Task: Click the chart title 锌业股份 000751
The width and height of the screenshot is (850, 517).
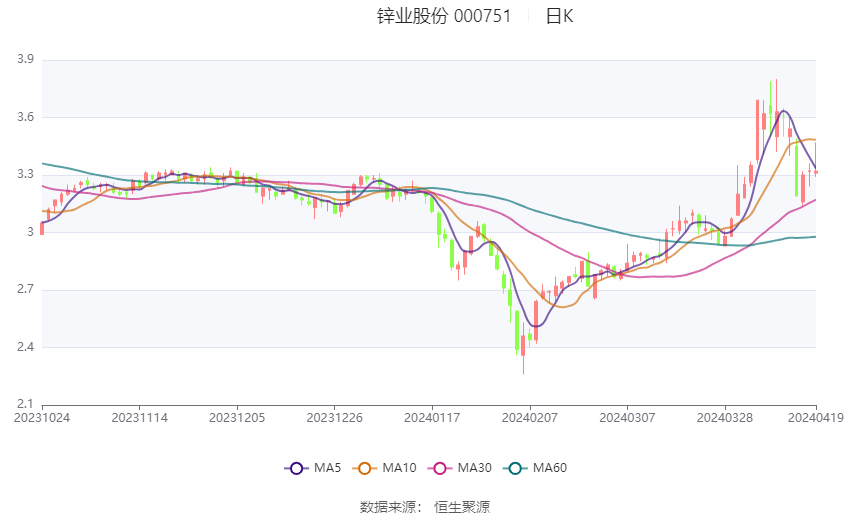Action: point(444,16)
